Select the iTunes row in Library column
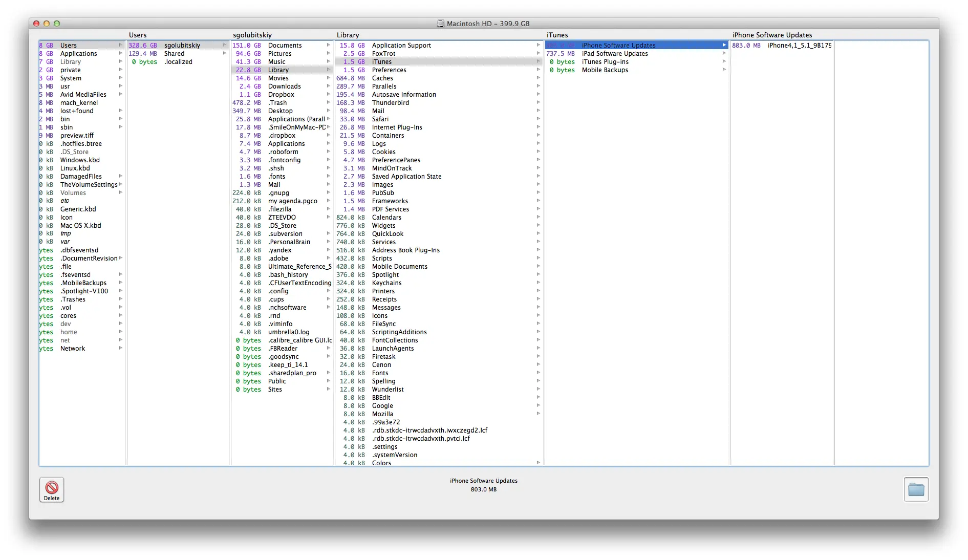Screen dimensions: 968x560 (439, 62)
